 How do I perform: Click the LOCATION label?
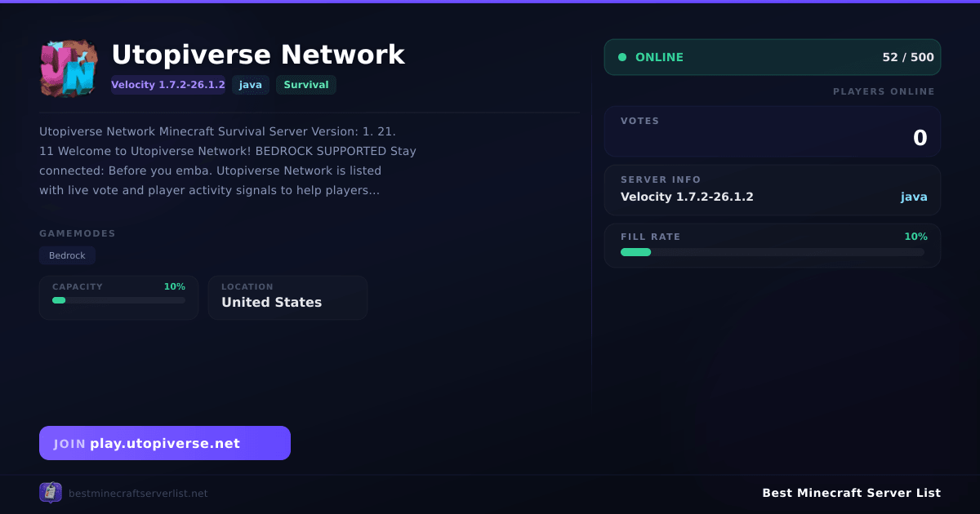(247, 286)
